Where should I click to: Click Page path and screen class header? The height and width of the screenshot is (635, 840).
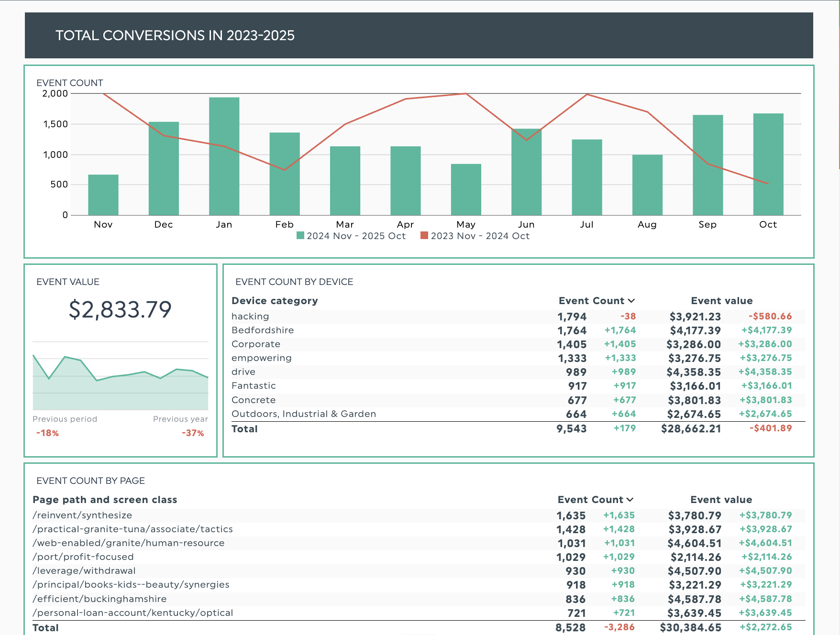click(105, 500)
